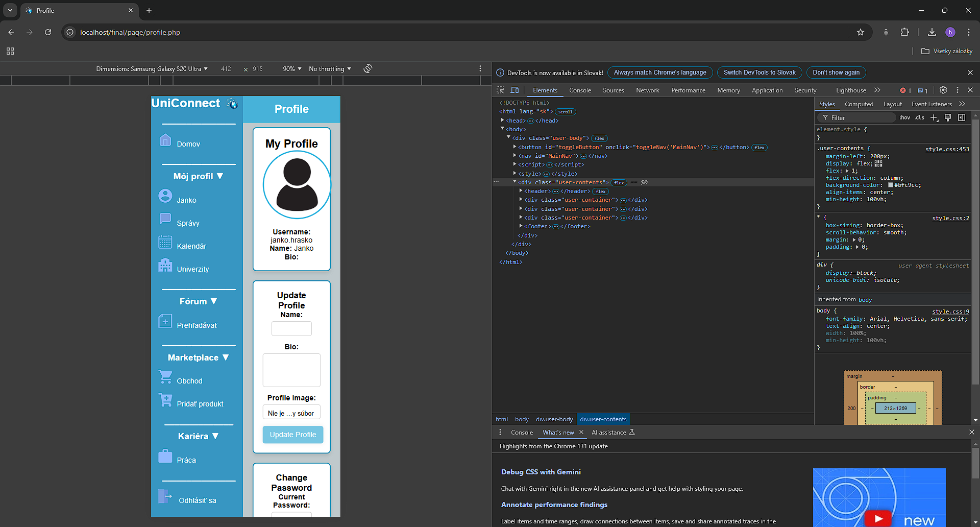Click the Odhlásiť sa logout icon
This screenshot has width=980, height=527.
click(165, 496)
